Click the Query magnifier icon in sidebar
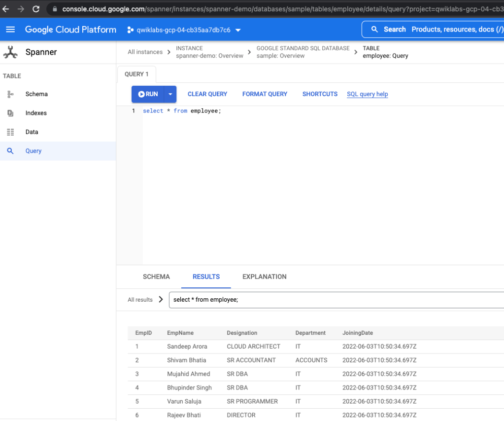The width and height of the screenshot is (504, 421). (10, 151)
